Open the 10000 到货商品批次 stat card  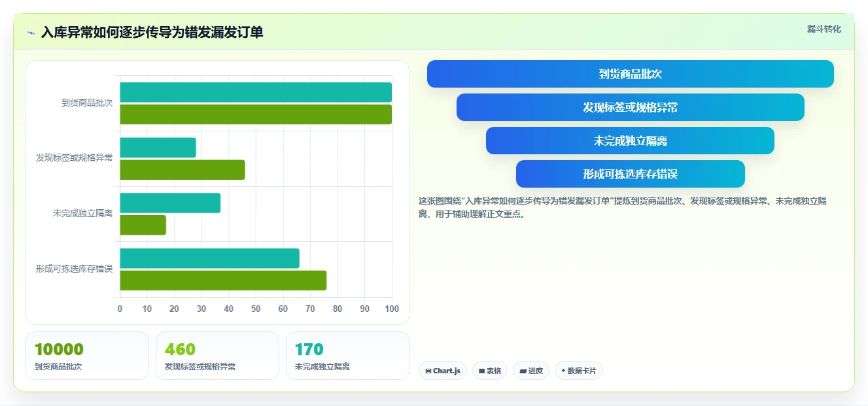point(88,356)
